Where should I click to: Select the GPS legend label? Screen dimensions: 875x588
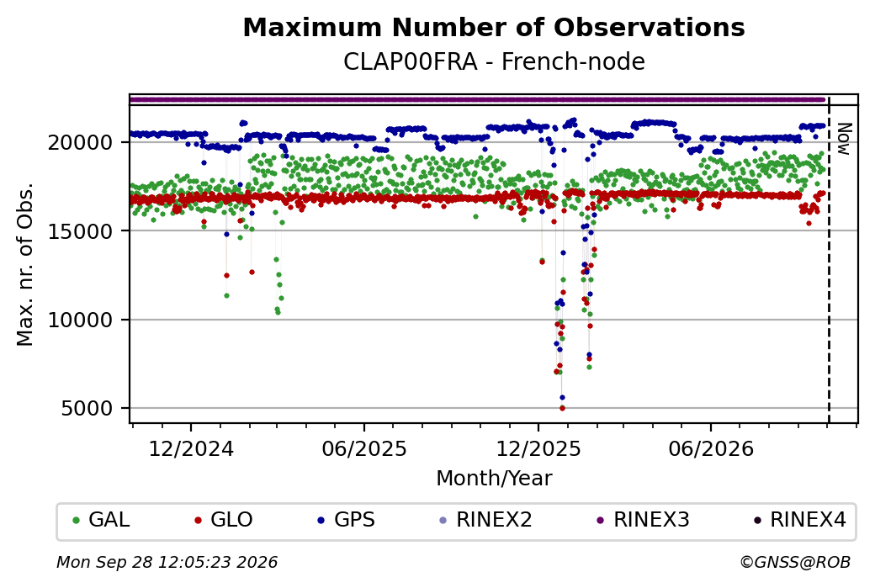pos(354,520)
